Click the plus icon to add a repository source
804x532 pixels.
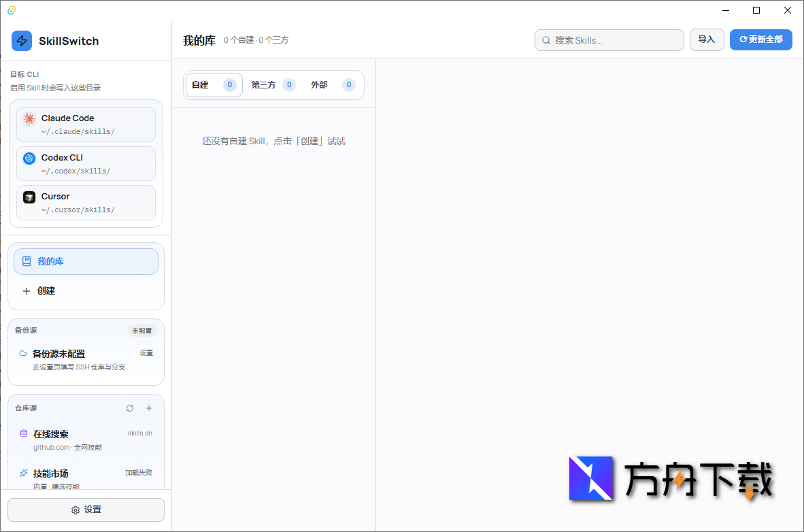(x=149, y=408)
